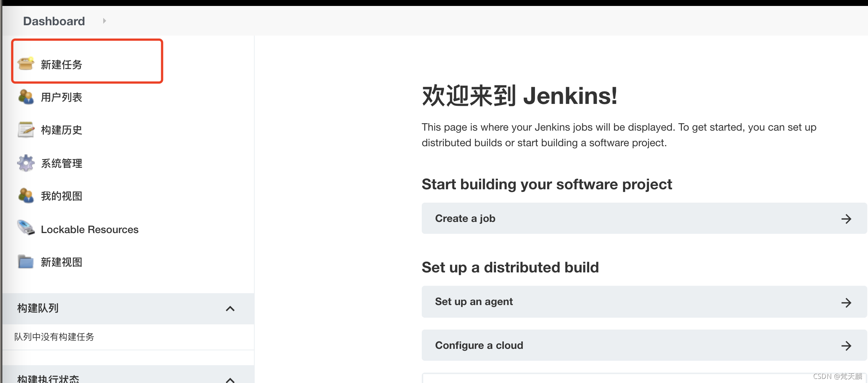Click the 构建历史 notepad icon
This screenshot has width=868, height=383.
click(x=26, y=130)
